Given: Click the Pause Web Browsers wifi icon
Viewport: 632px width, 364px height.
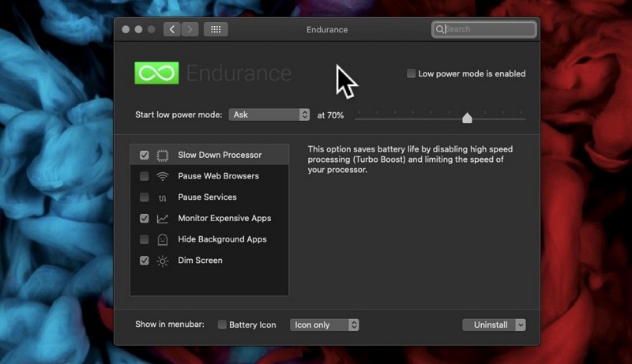Looking at the screenshot, I should point(163,176).
